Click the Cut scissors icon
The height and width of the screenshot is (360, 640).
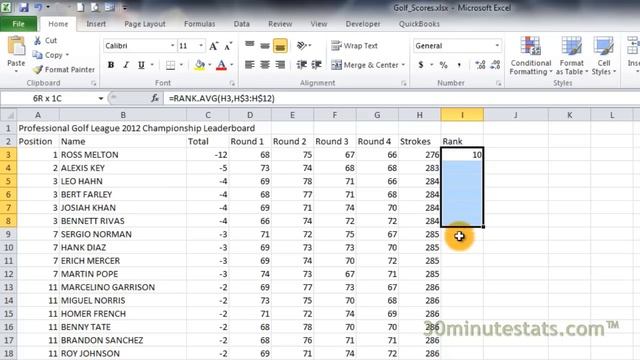[x=38, y=40]
